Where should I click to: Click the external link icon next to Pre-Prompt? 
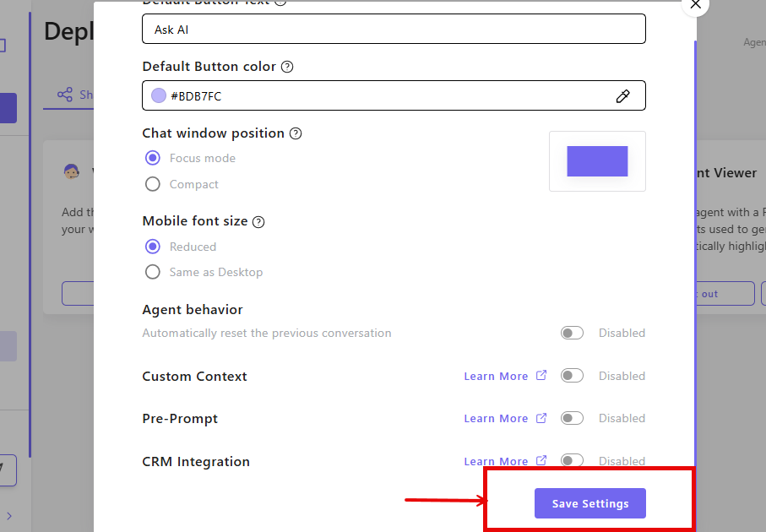pos(543,418)
